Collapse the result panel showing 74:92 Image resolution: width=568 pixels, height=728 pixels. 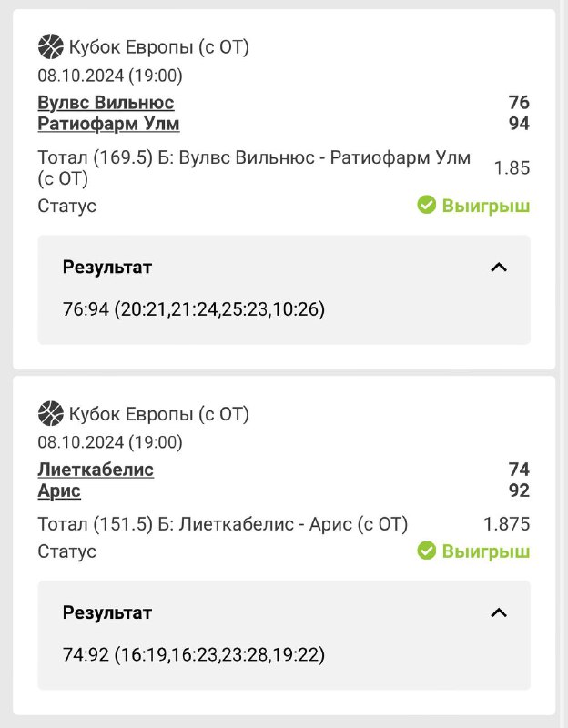[498, 612]
